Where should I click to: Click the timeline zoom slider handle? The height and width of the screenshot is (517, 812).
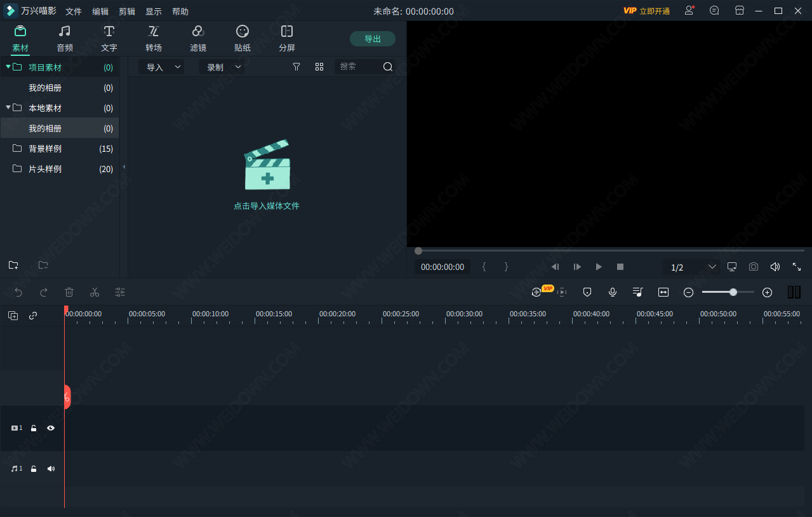(x=733, y=292)
